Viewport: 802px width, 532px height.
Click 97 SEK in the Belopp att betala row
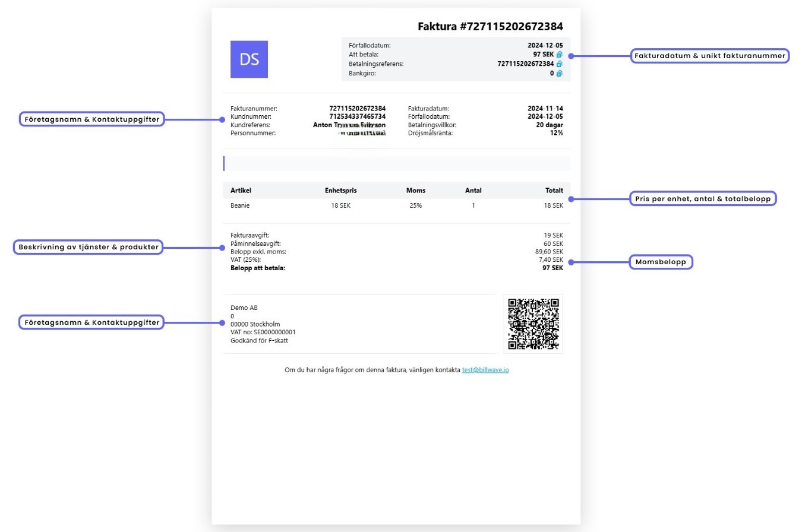(553, 268)
